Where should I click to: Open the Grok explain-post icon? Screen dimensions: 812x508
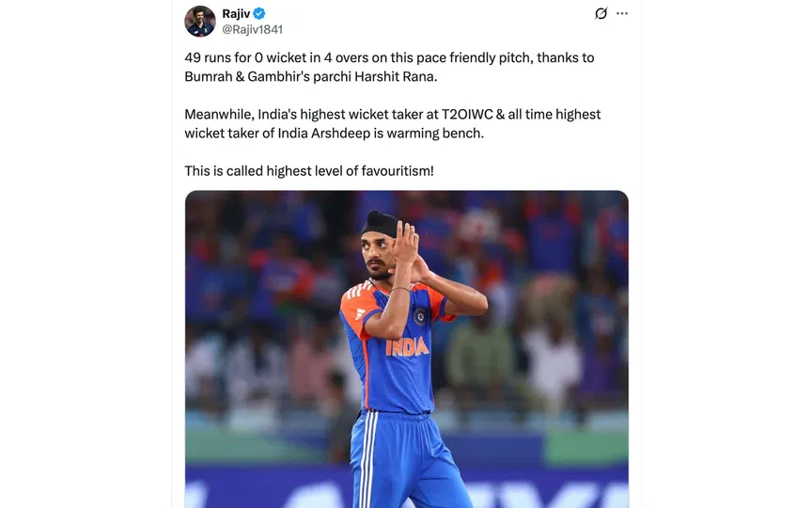coord(601,14)
